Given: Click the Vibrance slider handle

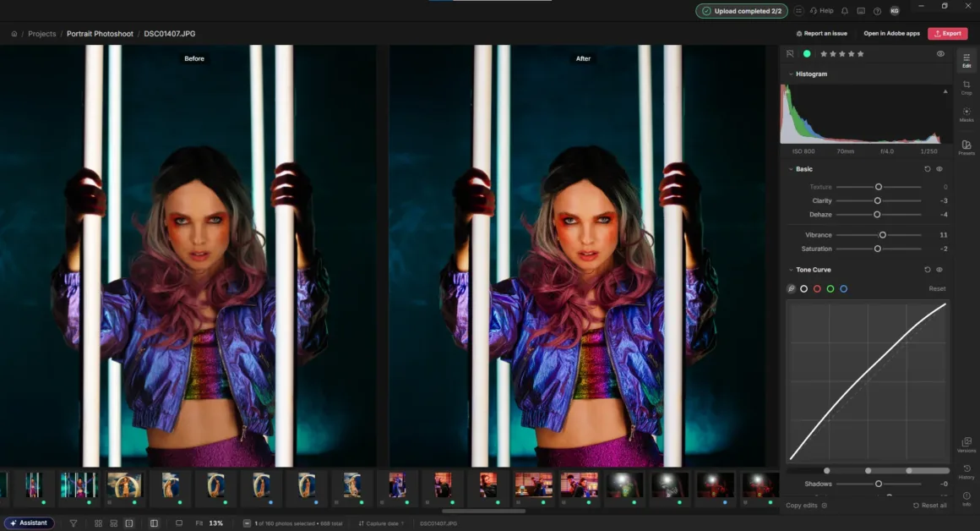Looking at the screenshot, I should (x=883, y=235).
